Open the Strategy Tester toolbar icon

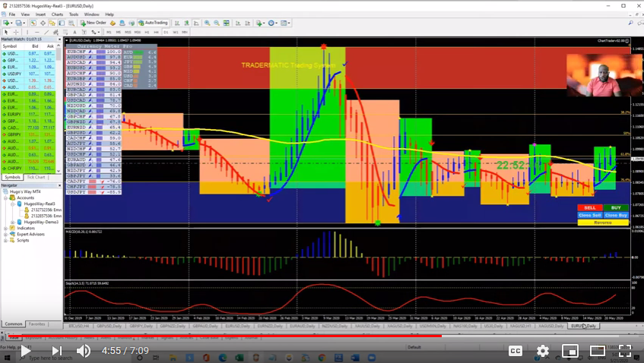(71, 23)
